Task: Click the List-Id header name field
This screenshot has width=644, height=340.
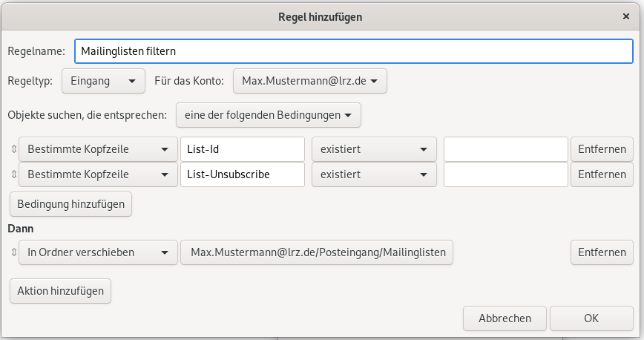Action: (x=243, y=149)
